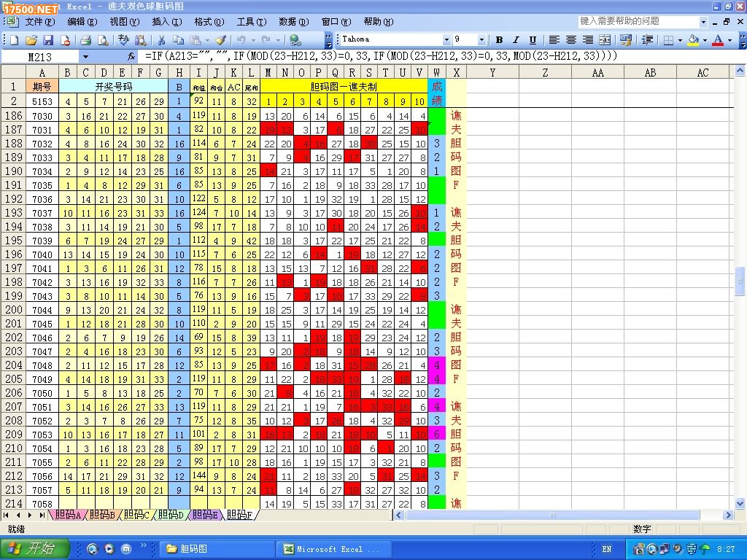Click the help question input box

click(638, 21)
